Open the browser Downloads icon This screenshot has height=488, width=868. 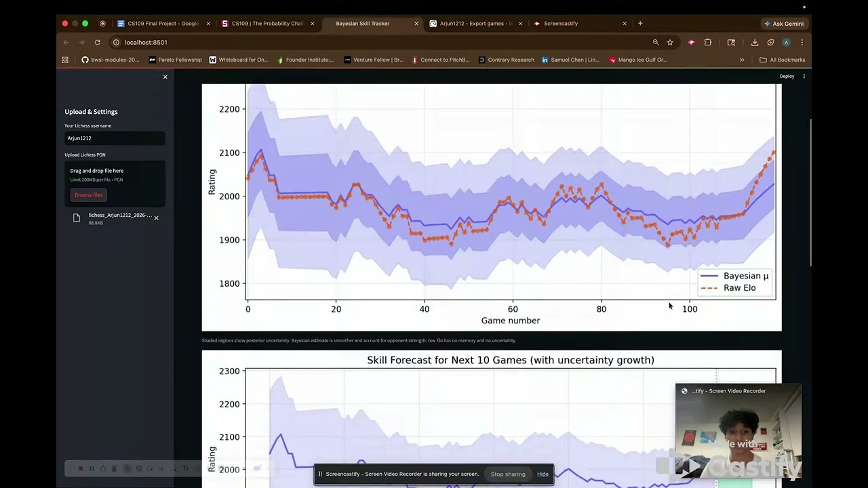pos(755,42)
